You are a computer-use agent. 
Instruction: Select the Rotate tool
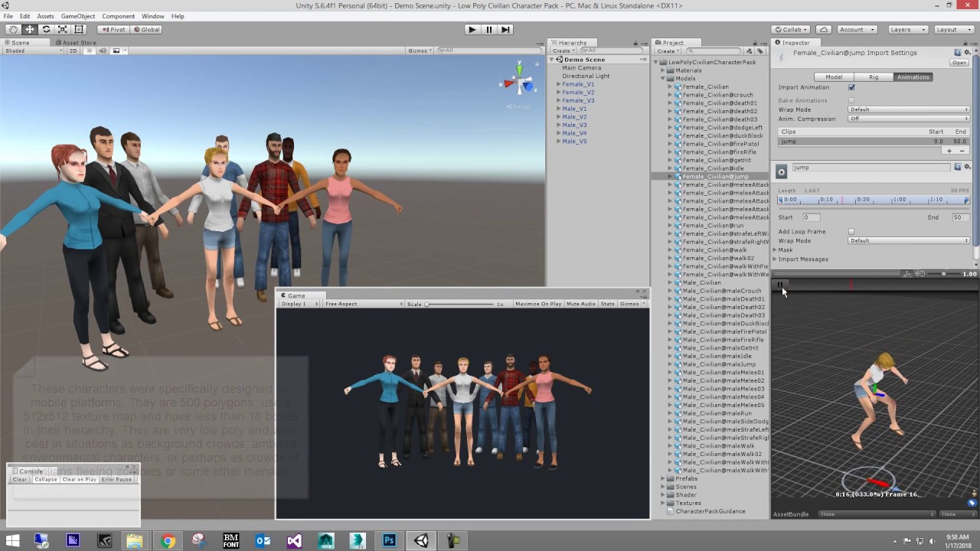[46, 29]
